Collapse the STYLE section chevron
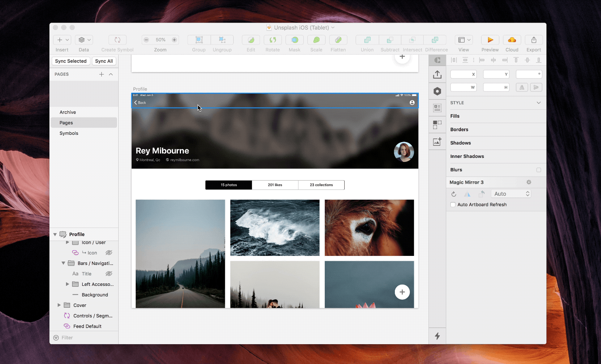Viewport: 601px width, 364px height. pos(539,102)
